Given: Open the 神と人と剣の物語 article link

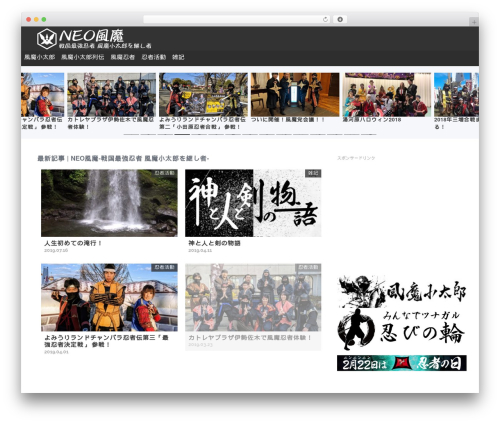Looking at the screenshot, I should click(214, 243).
